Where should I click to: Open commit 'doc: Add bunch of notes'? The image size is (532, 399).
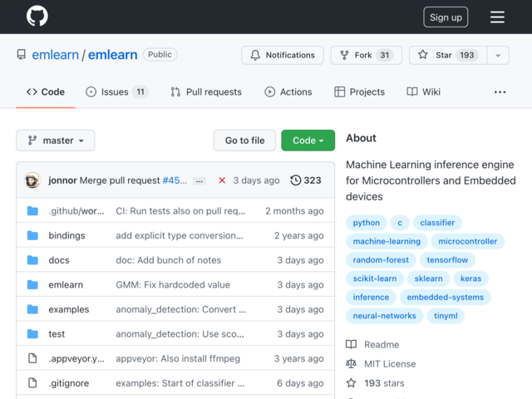169,260
